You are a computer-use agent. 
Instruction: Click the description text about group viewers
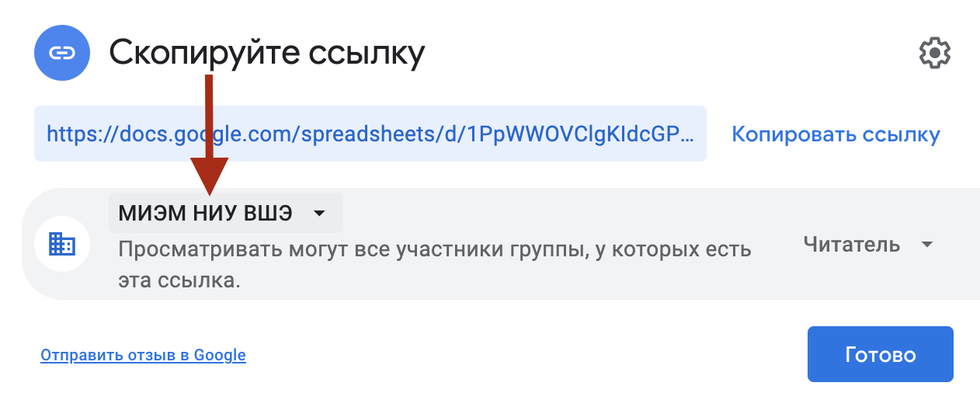click(x=434, y=250)
